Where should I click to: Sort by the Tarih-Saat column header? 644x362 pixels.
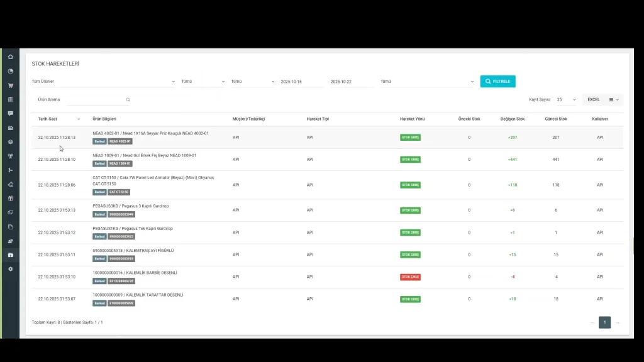[48, 119]
